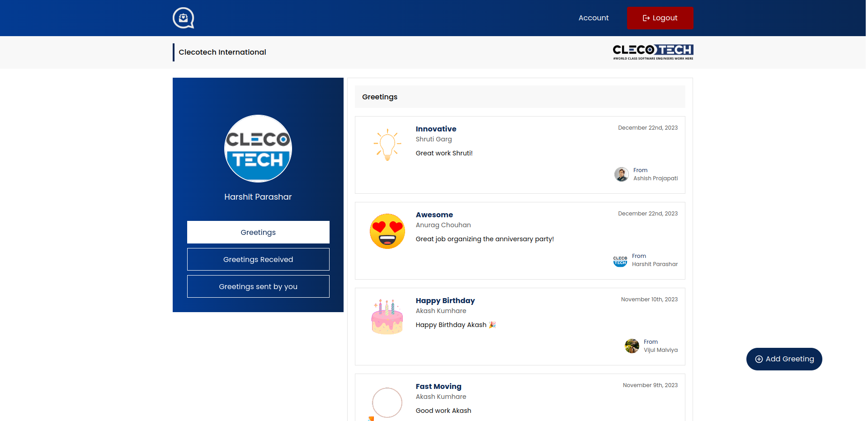Screen dimensions: 868x421
Task: Click Clecotech International company title
Action: coord(222,52)
